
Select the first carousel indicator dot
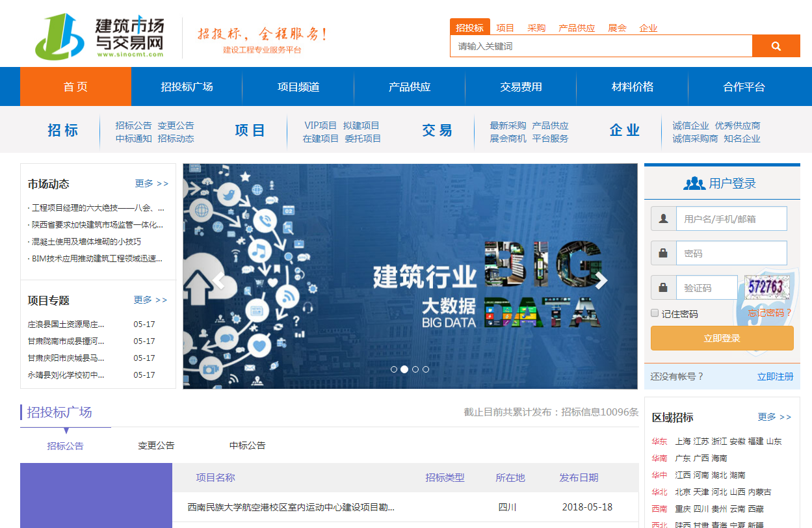(x=394, y=369)
